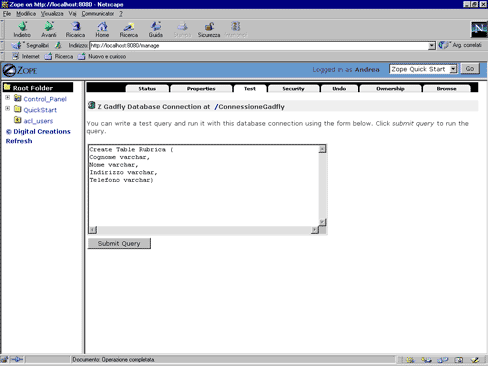
Task: Switch to the Status tab
Action: coord(147,89)
